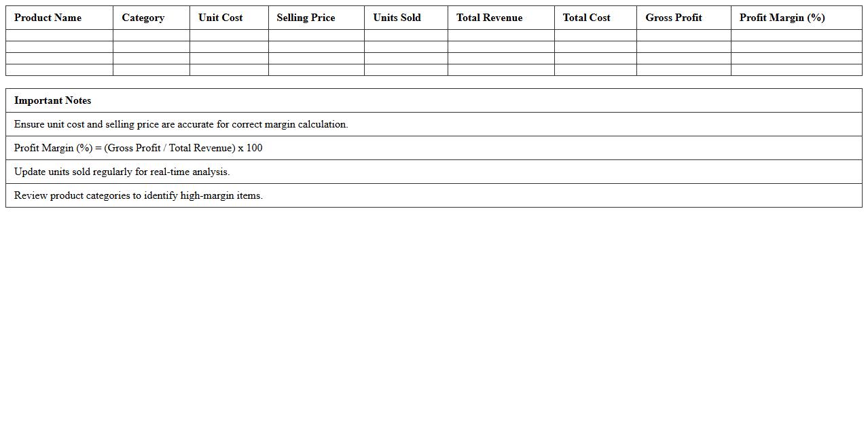This screenshot has width=868, height=441.
Task: Select last empty cell under Profit Margin (%)
Action: tap(796, 70)
